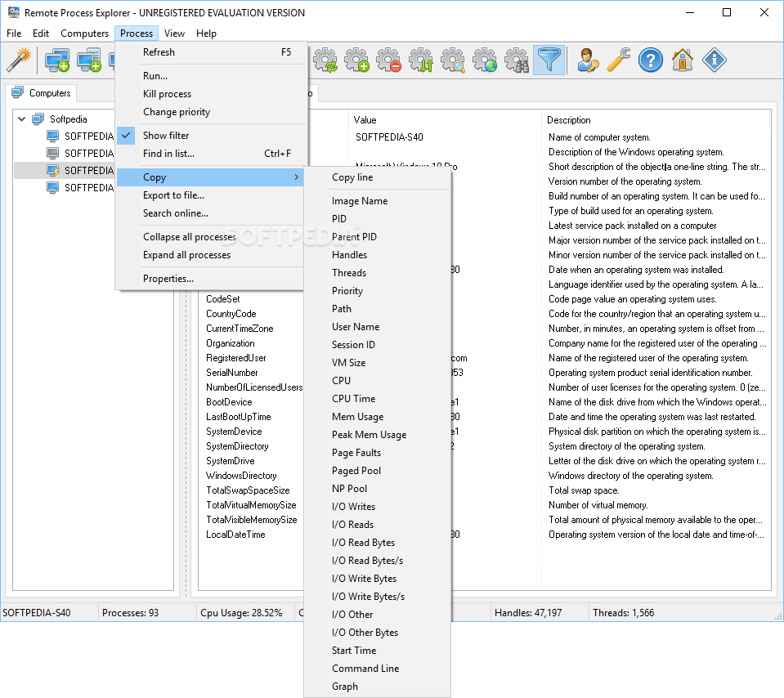Open the View menu
Screen dimensions: 784x698
[x=174, y=33]
